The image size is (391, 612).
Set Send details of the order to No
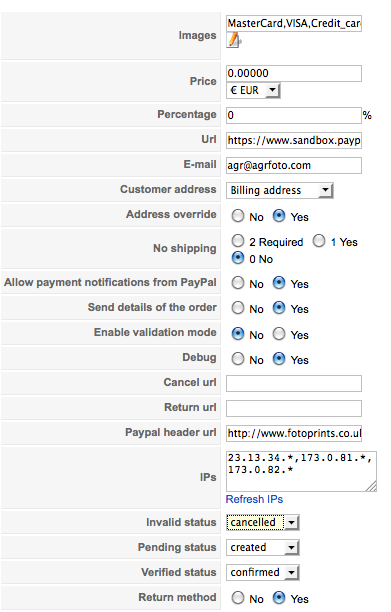(x=238, y=308)
